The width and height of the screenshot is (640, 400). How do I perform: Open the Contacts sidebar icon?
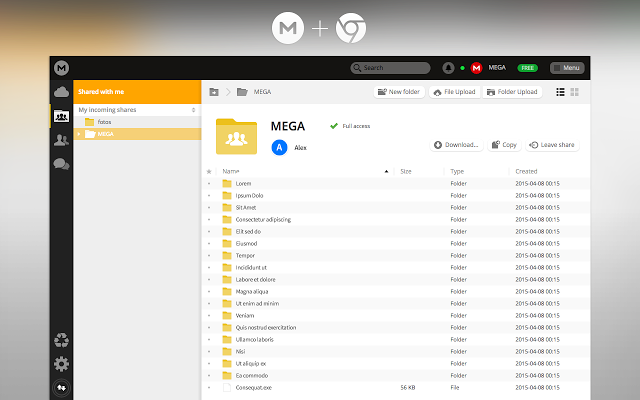pyautogui.click(x=61, y=140)
